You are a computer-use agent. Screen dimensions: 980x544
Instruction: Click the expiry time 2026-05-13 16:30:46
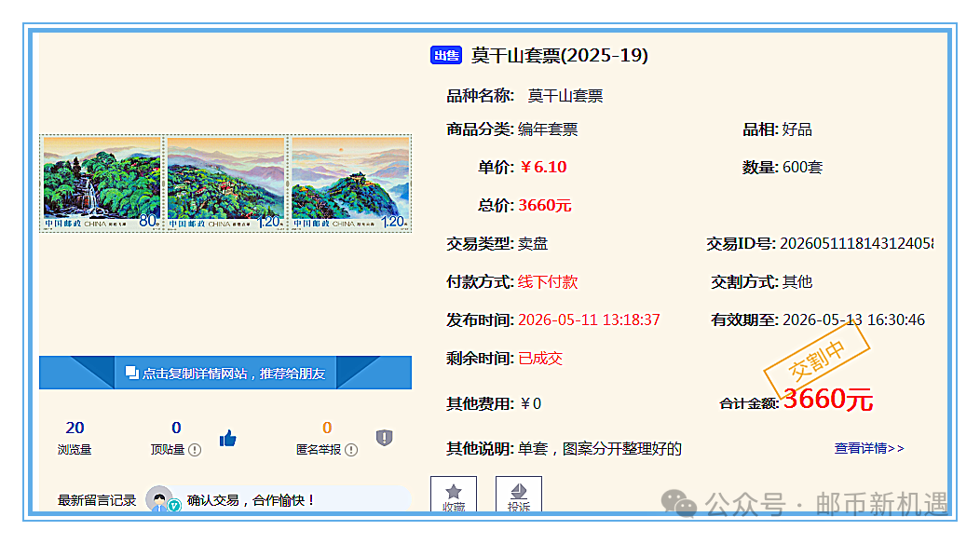pos(853,320)
